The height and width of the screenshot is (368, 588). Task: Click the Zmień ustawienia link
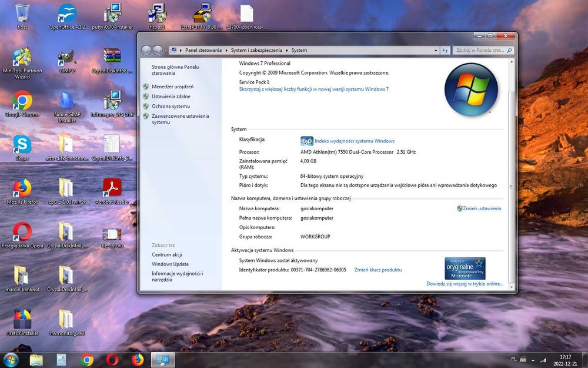[x=482, y=208]
